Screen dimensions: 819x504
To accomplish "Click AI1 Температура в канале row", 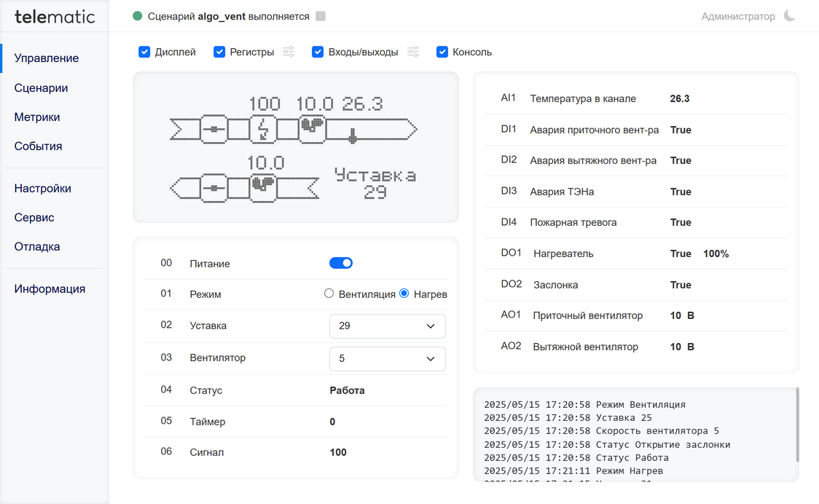I will click(635, 98).
